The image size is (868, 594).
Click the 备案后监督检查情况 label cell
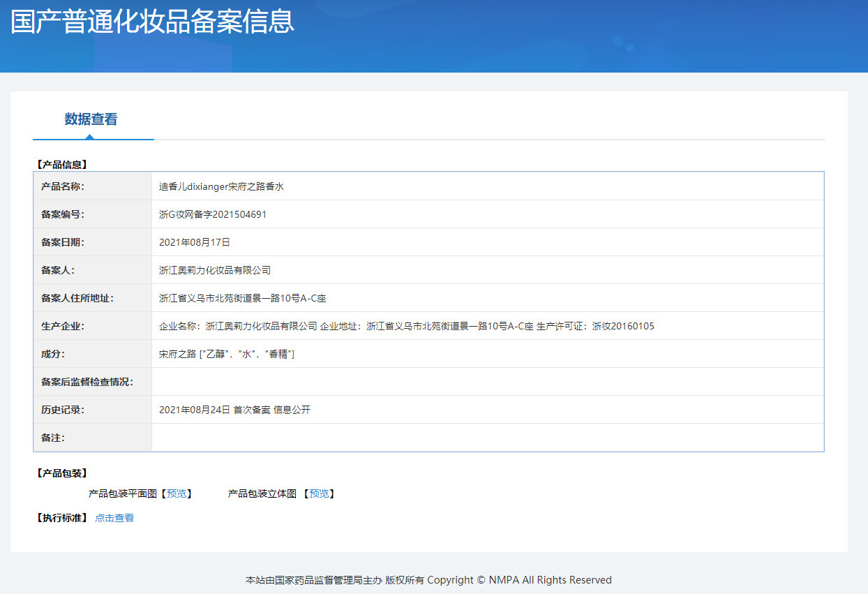point(93,382)
